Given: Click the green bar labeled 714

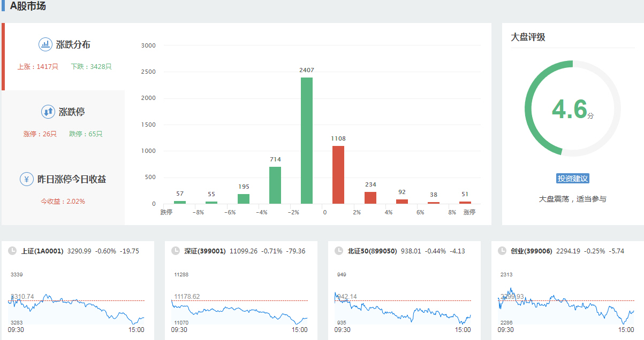Looking at the screenshot, I should (275, 185).
